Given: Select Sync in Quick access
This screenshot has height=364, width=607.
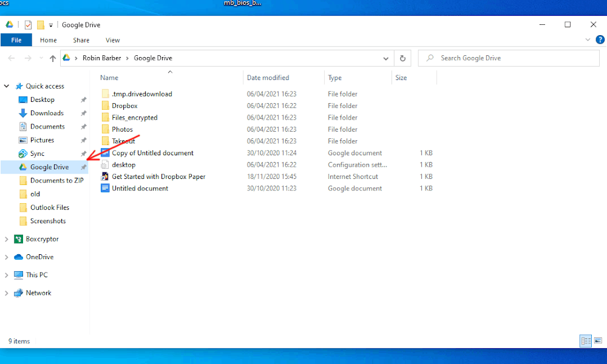Looking at the screenshot, I should [x=37, y=154].
